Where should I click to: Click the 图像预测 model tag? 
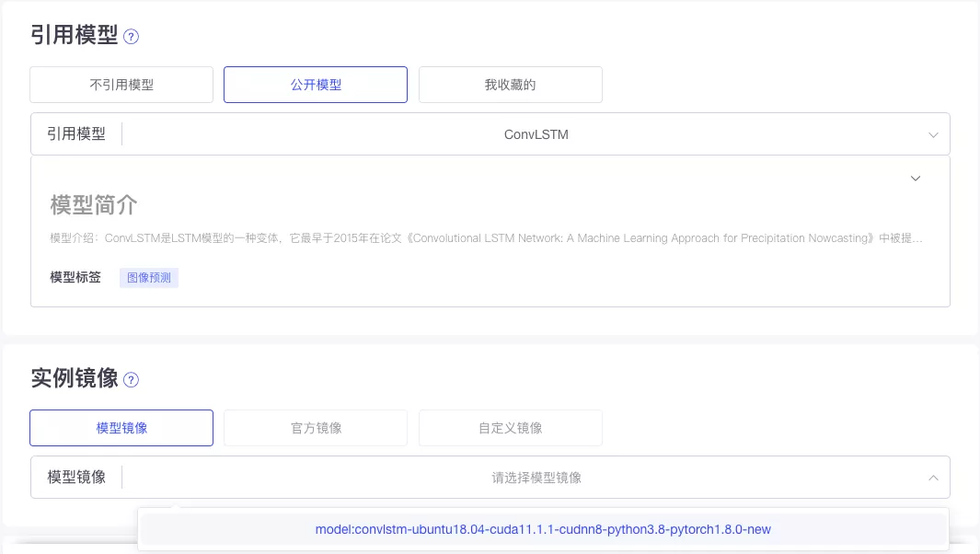coord(148,277)
